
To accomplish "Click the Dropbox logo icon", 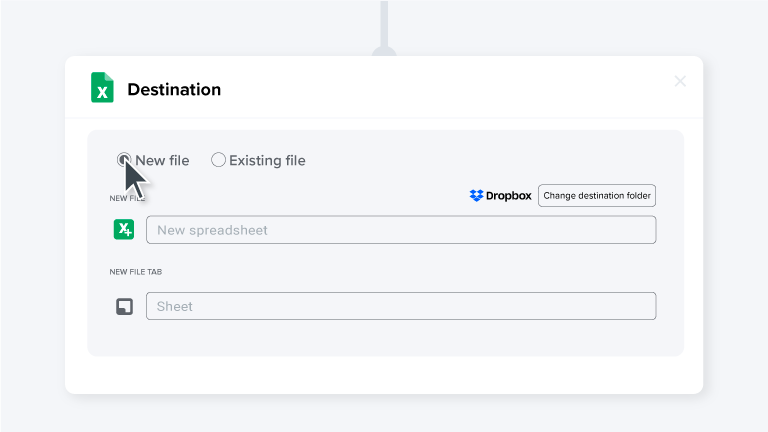I will click(x=477, y=196).
